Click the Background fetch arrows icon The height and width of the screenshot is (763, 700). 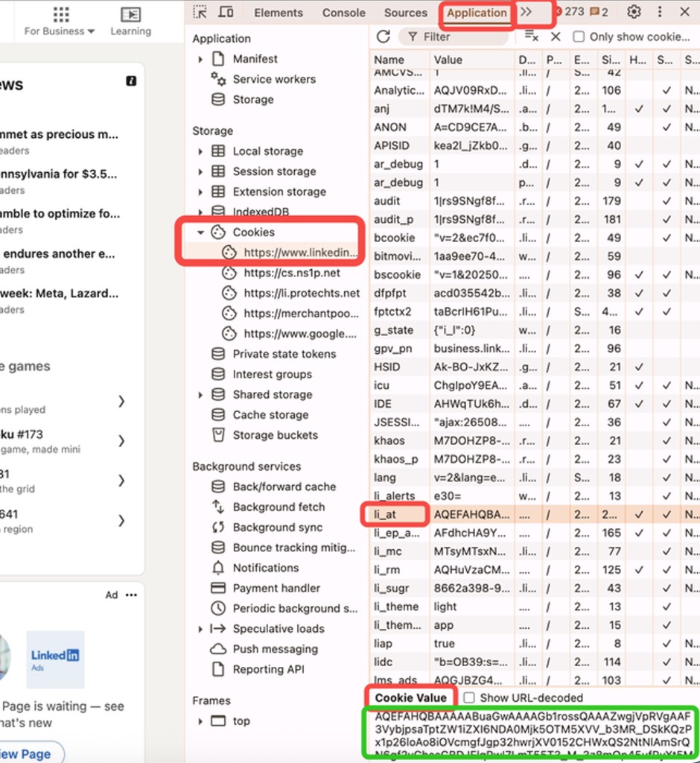[218, 507]
